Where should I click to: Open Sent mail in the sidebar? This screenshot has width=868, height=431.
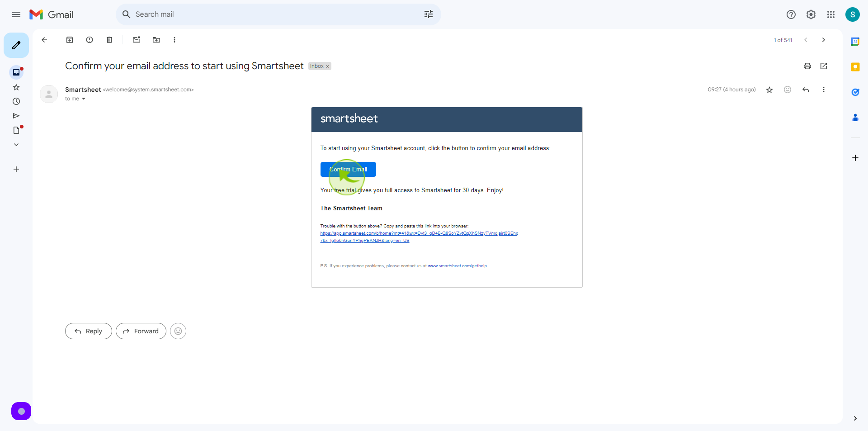pyautogui.click(x=16, y=116)
